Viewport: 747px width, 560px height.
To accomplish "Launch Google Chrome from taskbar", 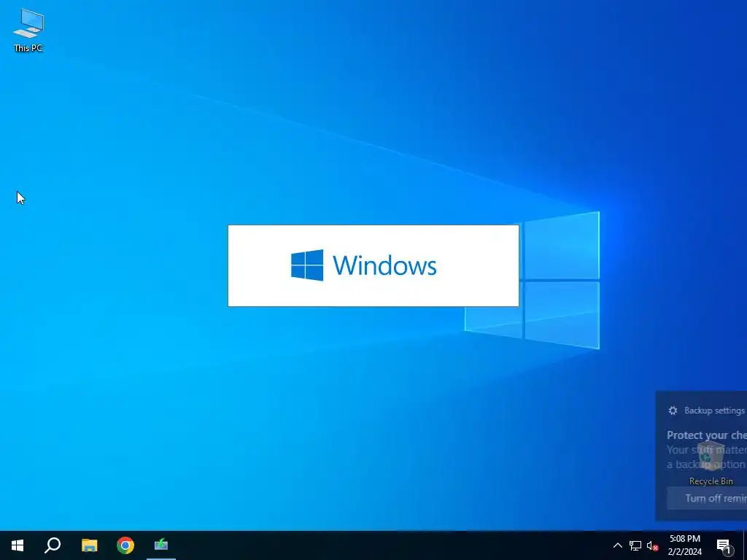I will click(x=125, y=545).
